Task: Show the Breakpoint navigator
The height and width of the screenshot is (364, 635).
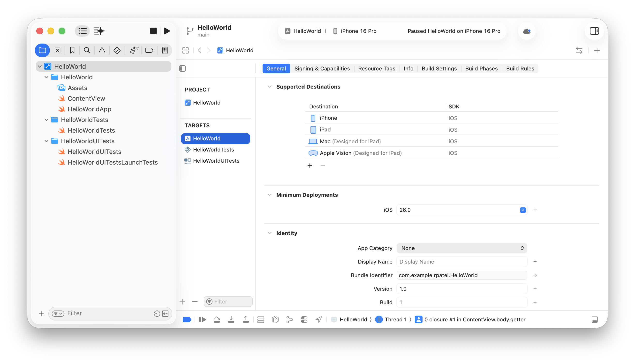Action: pyautogui.click(x=149, y=50)
